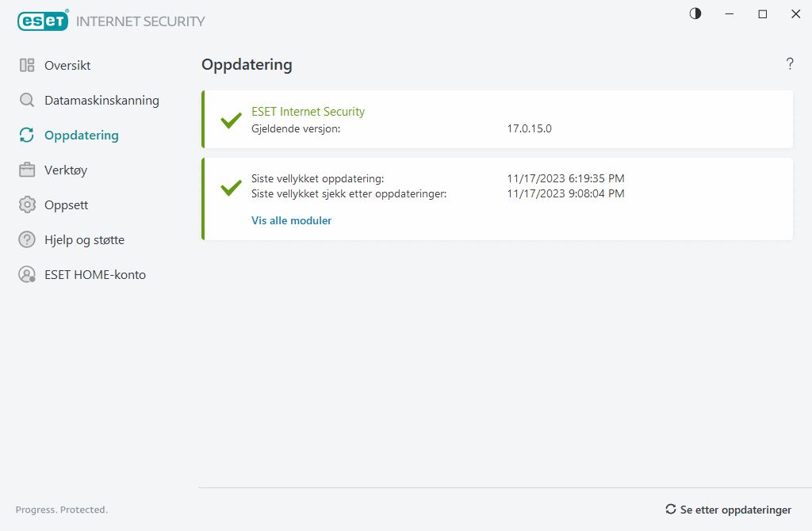The height and width of the screenshot is (531, 812).
Task: Open ESET HOME-konto page
Action: tap(95, 275)
